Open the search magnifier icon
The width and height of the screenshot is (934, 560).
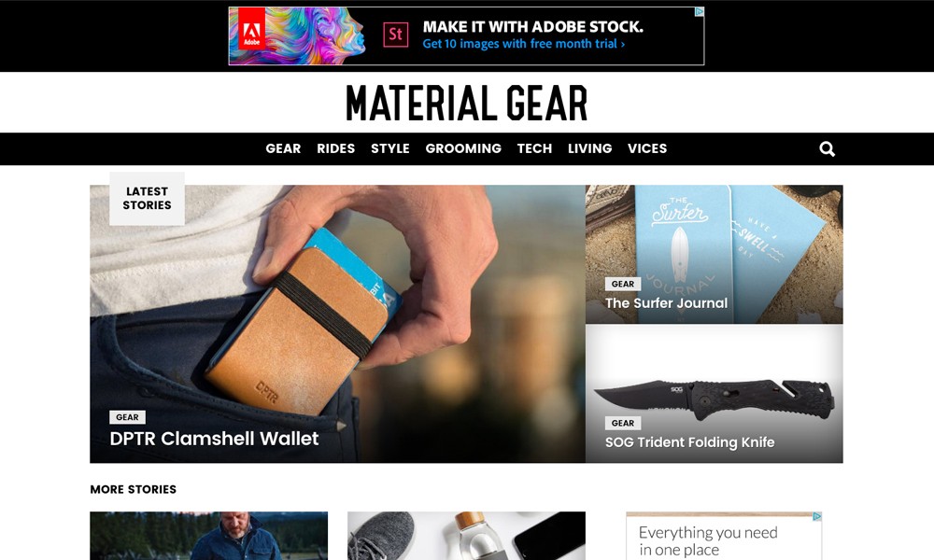point(827,148)
